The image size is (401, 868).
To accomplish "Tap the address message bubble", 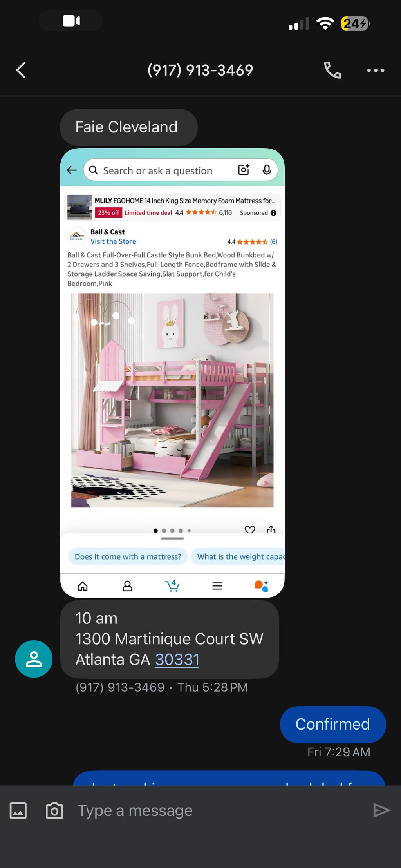I will pyautogui.click(x=170, y=639).
